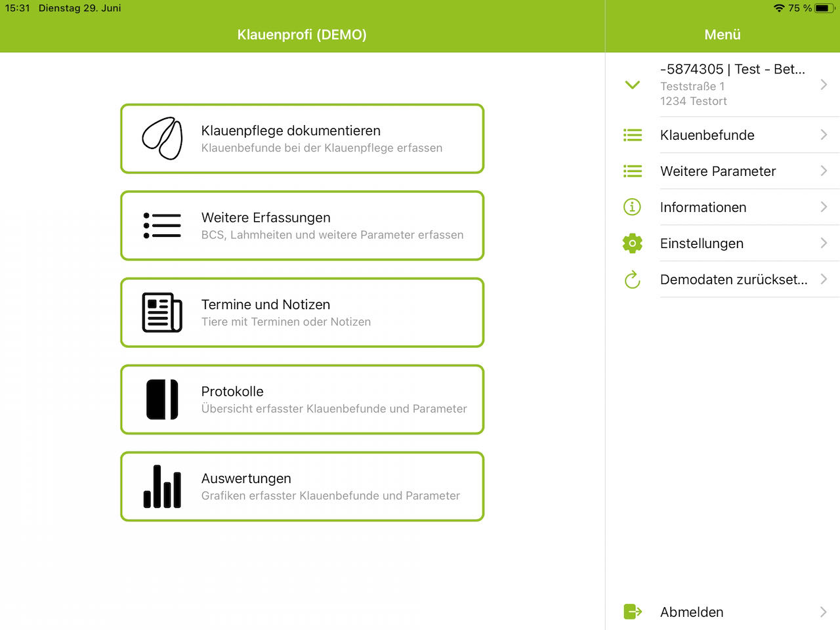Click the chevron arrow next to Test-Betrieb address
Screen dimensions: 840x630
click(824, 85)
